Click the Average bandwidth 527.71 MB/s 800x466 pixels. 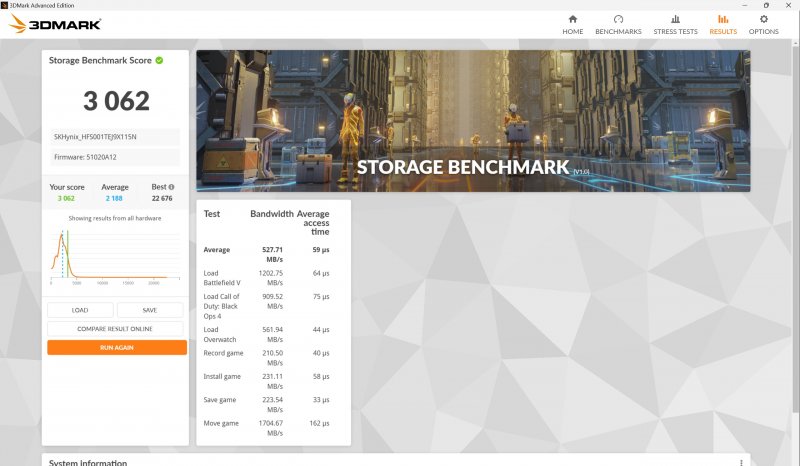272,254
